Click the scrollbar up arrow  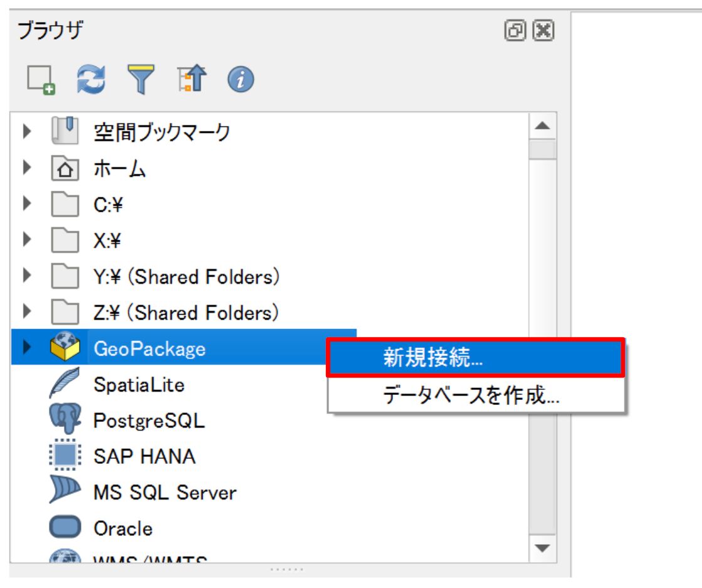[x=543, y=126]
